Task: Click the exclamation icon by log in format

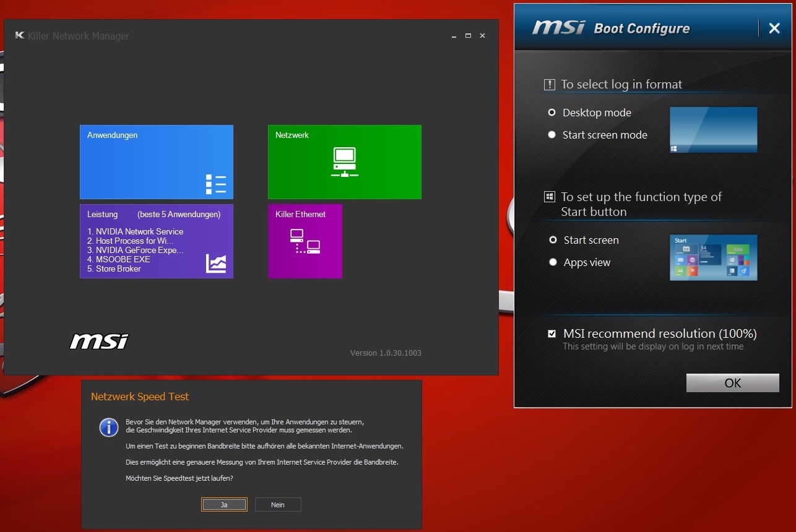Action: 549,85
